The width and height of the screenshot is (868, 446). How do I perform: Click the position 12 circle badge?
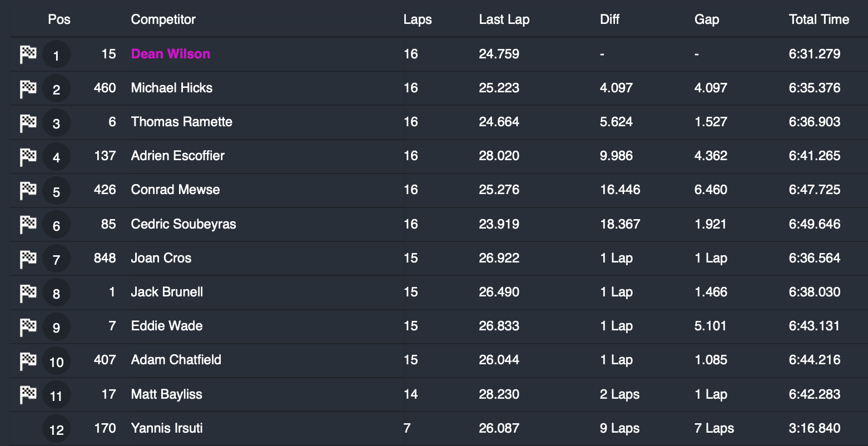click(x=56, y=429)
